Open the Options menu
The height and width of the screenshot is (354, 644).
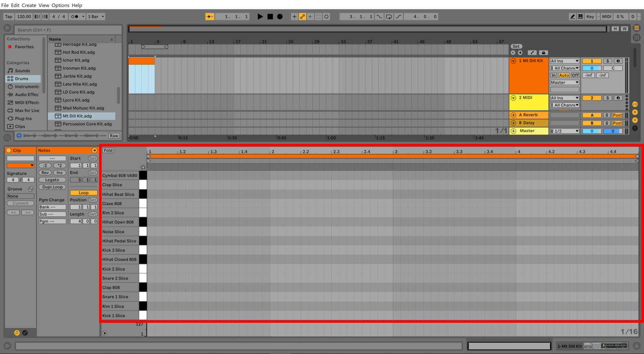60,5
